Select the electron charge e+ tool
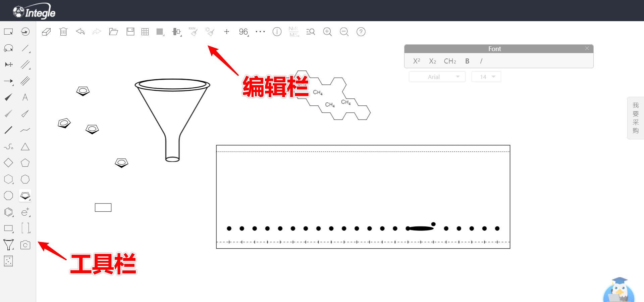This screenshot has width=644, height=302. 25,212
